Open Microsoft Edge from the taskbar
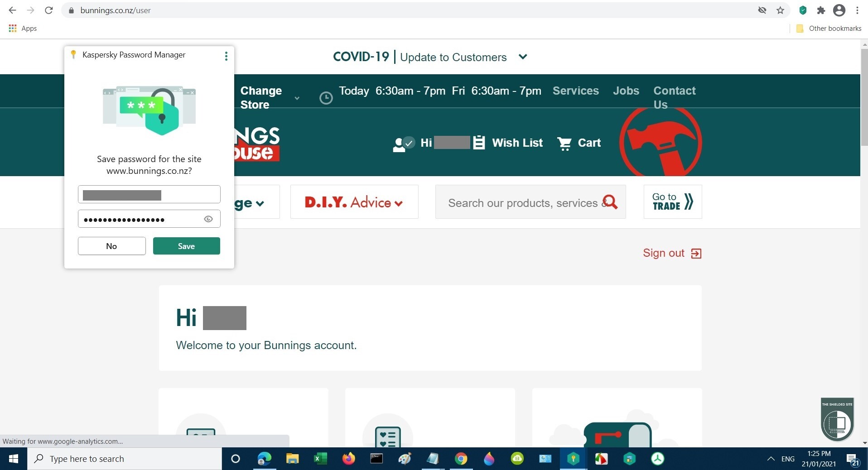This screenshot has width=868, height=470. (x=264, y=459)
